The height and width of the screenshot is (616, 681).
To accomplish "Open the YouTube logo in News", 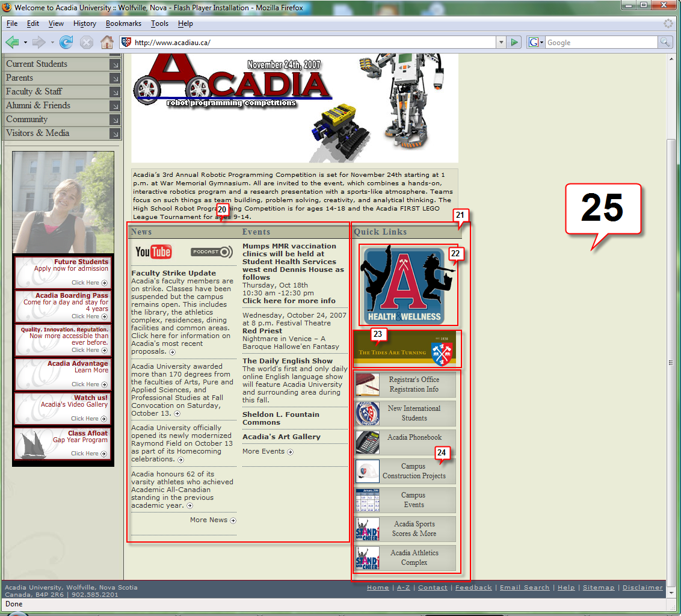I will pyautogui.click(x=153, y=252).
